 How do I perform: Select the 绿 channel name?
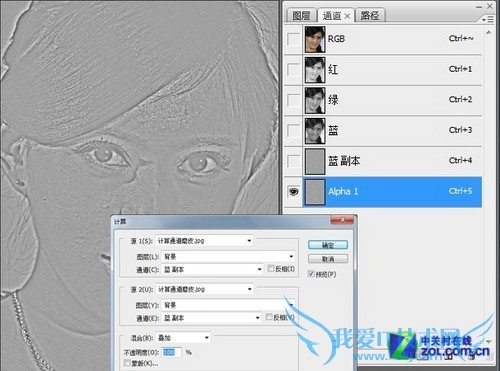coord(333,100)
